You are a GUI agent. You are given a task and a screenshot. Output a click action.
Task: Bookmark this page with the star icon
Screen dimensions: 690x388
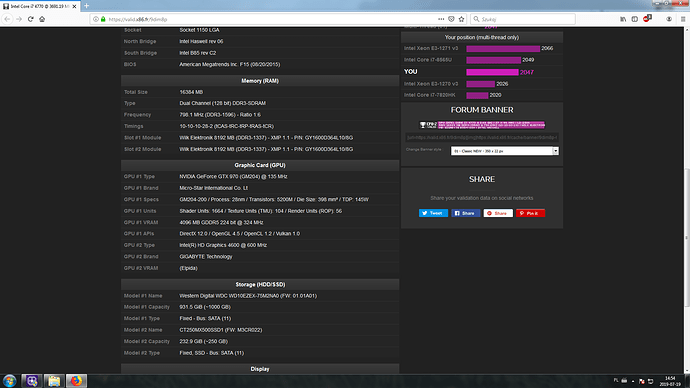(x=461, y=19)
